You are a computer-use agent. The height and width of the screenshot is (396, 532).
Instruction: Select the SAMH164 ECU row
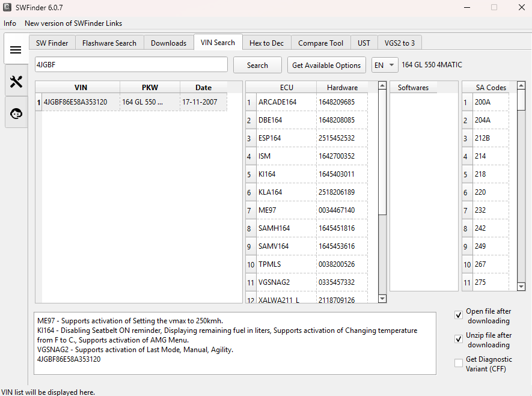pos(287,228)
